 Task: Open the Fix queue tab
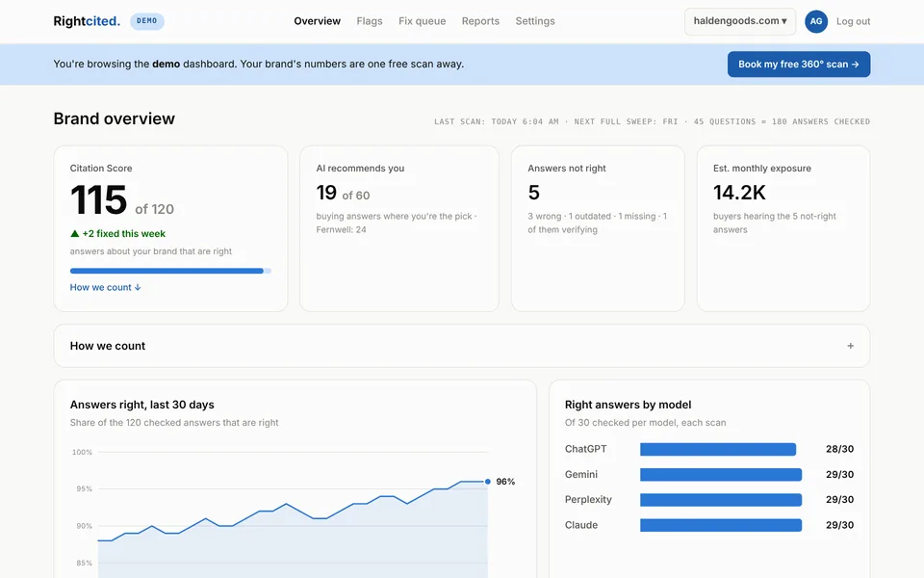coord(422,21)
